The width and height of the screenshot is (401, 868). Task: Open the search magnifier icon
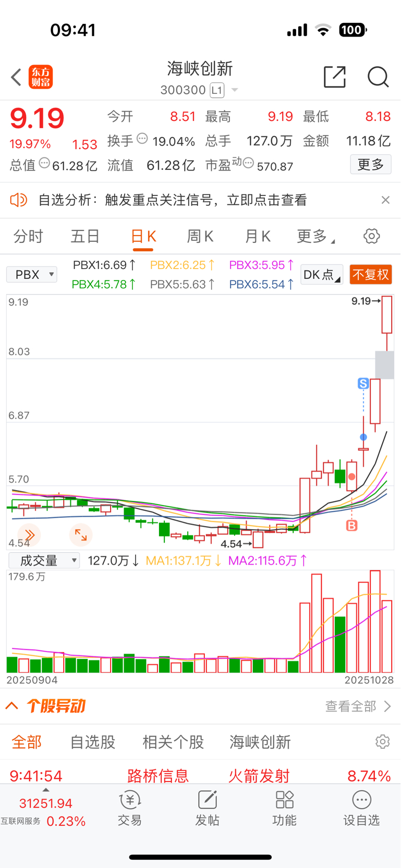(x=378, y=77)
